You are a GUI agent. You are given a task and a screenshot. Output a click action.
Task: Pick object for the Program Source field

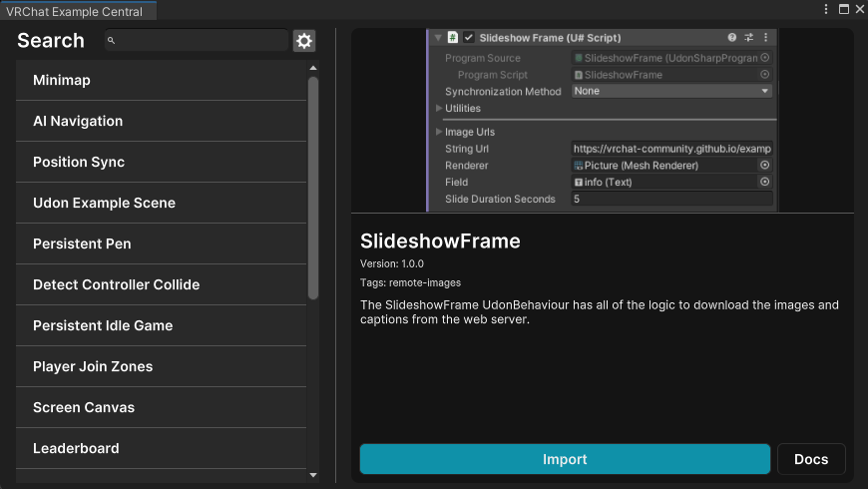(765, 58)
